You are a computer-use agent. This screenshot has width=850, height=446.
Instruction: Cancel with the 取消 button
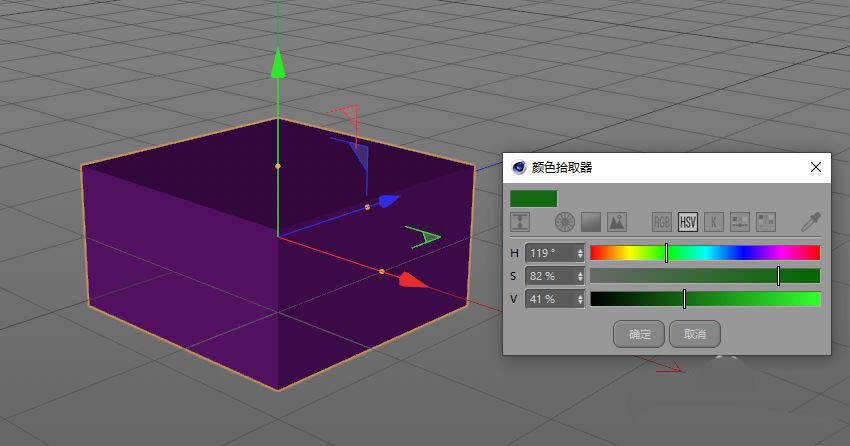[695, 334]
